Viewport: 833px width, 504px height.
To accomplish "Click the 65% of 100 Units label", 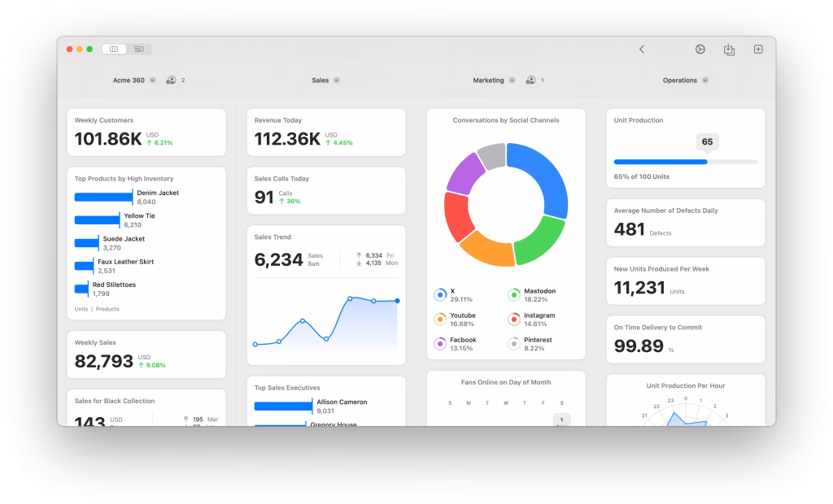I will pyautogui.click(x=641, y=177).
